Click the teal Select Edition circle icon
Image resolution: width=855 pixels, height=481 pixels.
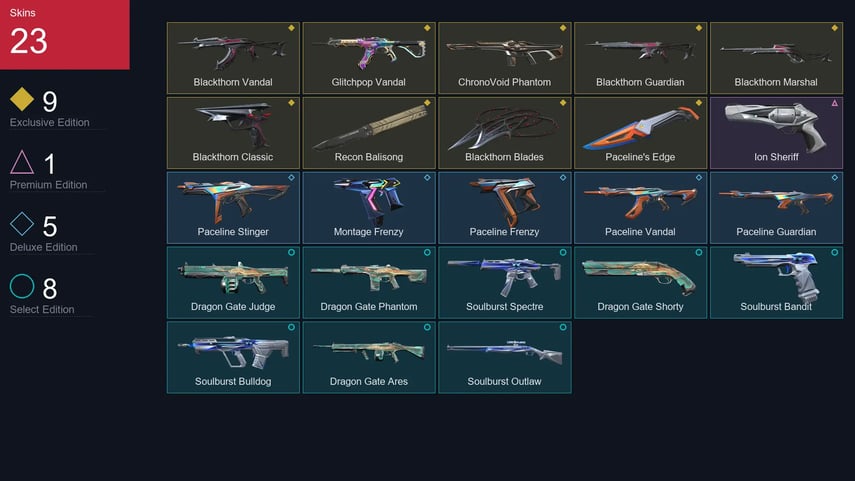22,286
